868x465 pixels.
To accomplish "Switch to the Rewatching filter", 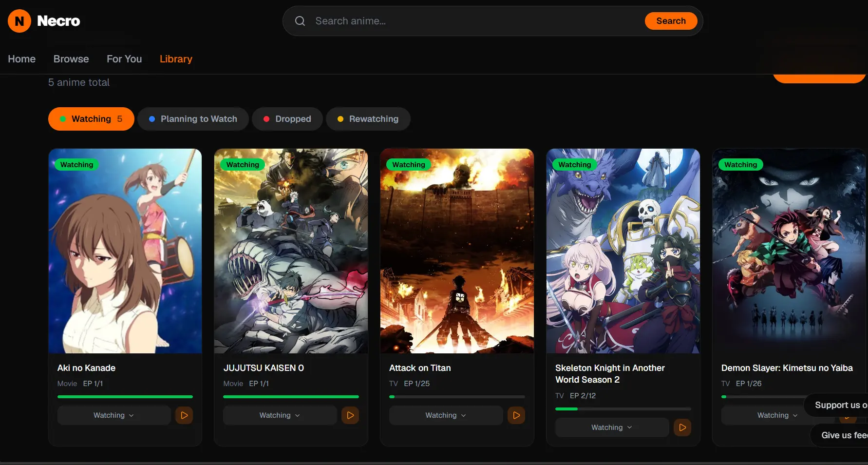I will click(368, 119).
